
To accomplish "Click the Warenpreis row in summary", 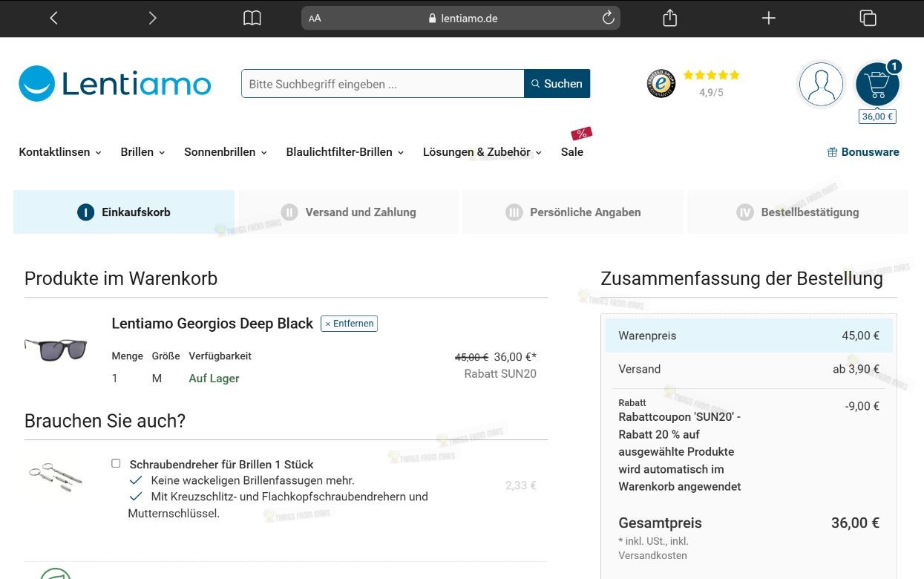I will (749, 336).
